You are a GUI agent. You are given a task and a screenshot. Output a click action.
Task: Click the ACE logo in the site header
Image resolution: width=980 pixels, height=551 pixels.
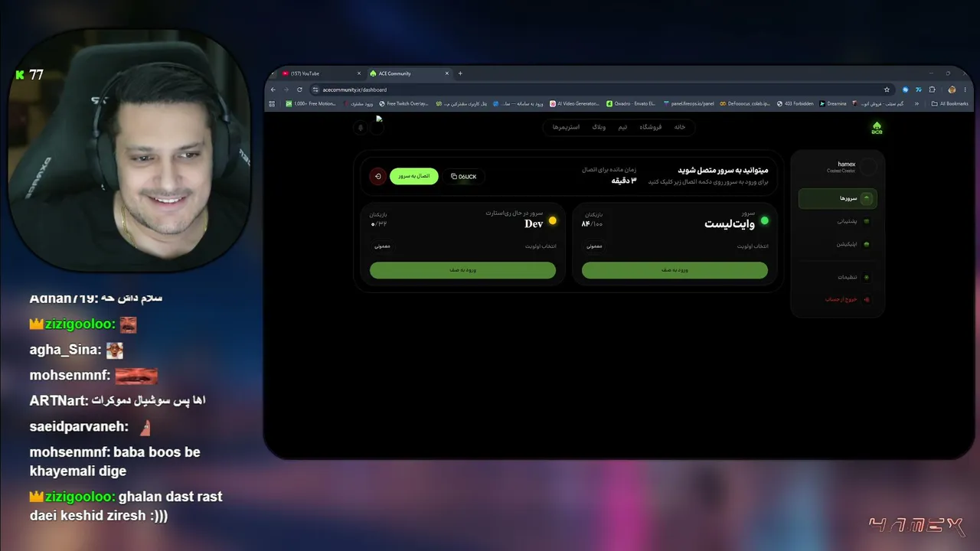coord(877,128)
